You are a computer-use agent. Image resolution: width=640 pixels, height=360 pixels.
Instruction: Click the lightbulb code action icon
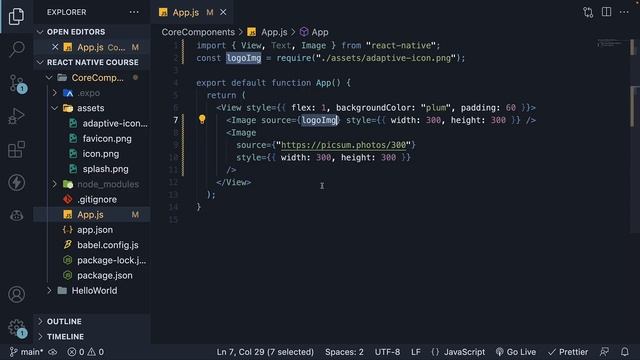point(202,119)
